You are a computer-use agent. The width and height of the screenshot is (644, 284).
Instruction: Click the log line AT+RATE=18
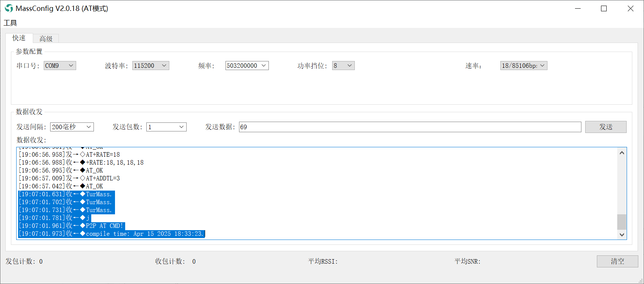[x=69, y=154]
